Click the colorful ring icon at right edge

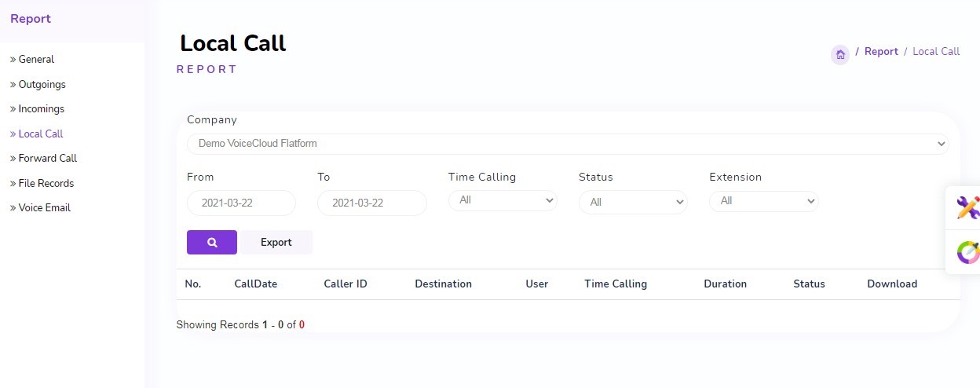click(x=967, y=252)
